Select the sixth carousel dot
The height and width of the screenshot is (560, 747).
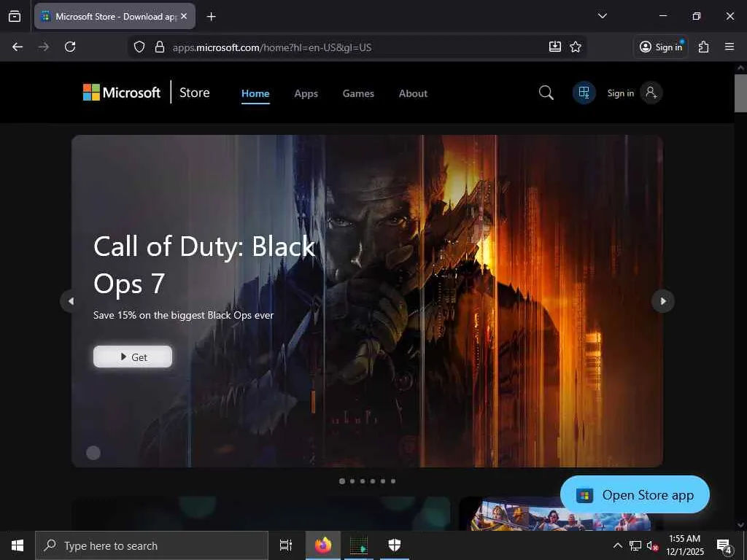pos(393,481)
